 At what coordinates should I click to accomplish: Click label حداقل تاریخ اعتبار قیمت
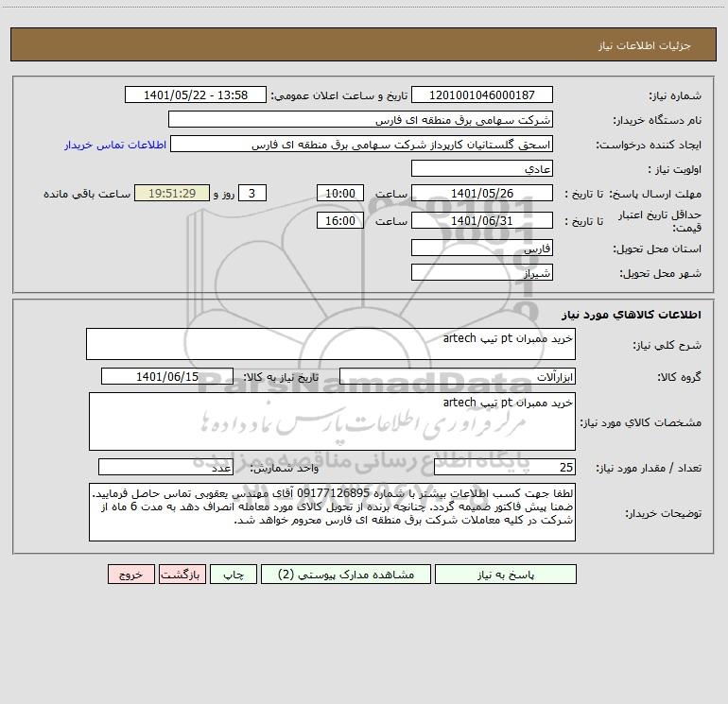(660, 221)
